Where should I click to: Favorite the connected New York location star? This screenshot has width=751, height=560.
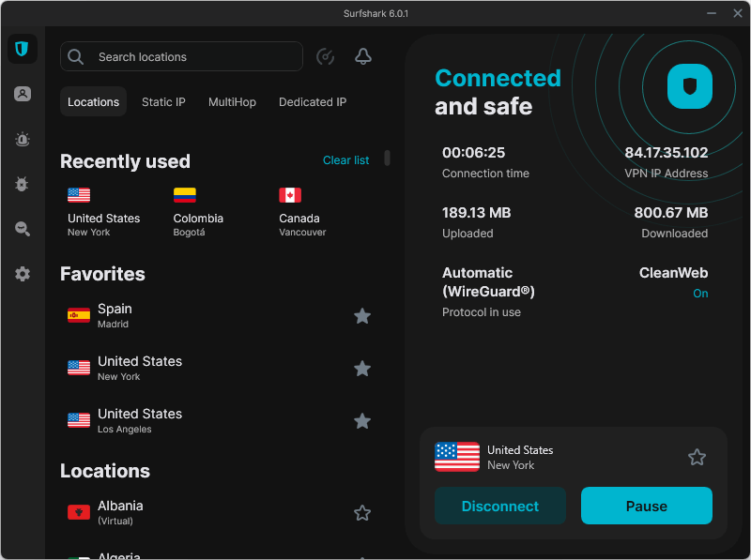[697, 457]
